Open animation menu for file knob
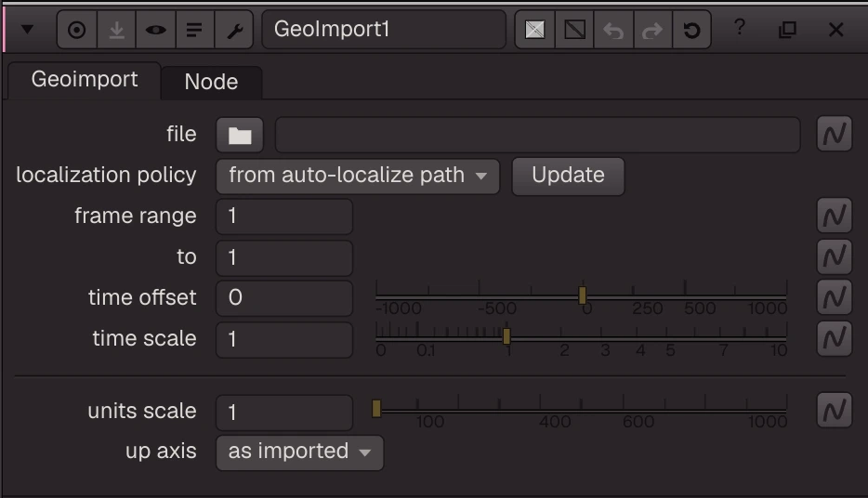 pos(835,134)
